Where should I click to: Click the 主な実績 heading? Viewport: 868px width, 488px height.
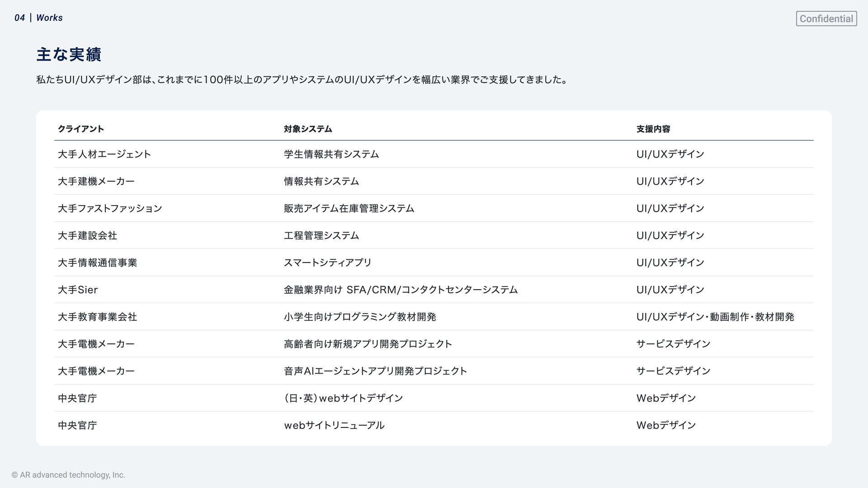[x=69, y=55]
